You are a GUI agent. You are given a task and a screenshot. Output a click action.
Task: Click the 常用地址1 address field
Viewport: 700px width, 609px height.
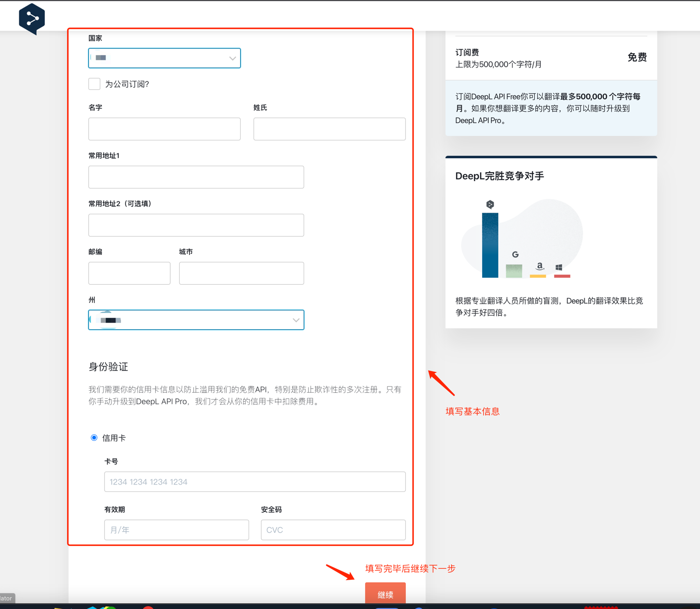pyautogui.click(x=196, y=177)
